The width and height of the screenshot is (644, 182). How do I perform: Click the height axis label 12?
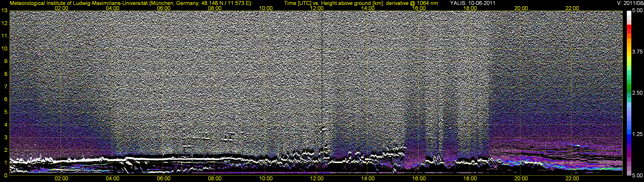point(5,23)
